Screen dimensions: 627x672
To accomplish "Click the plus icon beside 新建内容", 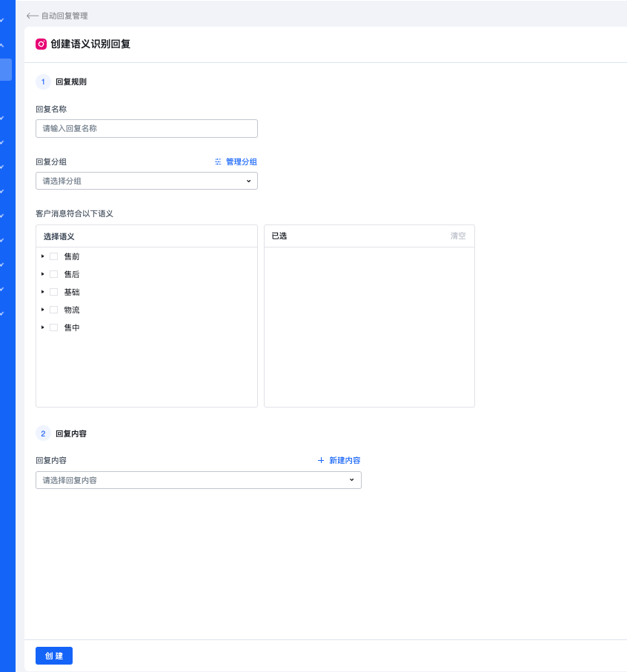I will (x=321, y=460).
